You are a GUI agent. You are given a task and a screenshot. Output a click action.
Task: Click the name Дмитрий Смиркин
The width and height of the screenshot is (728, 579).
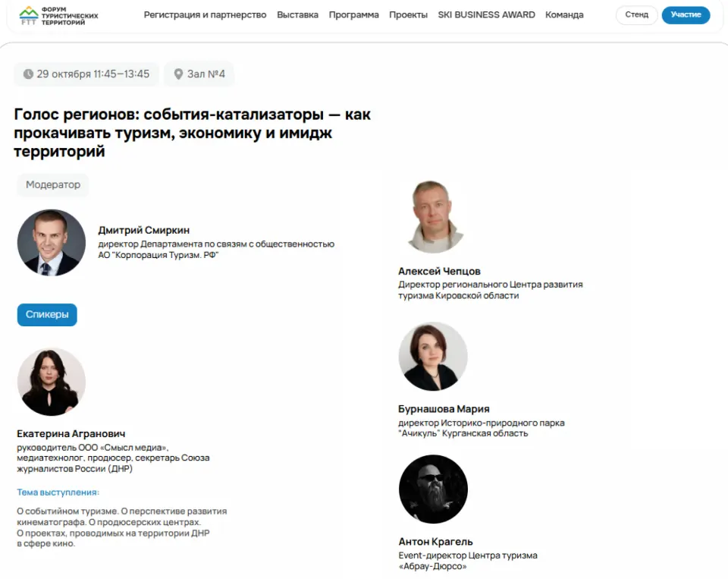(144, 230)
